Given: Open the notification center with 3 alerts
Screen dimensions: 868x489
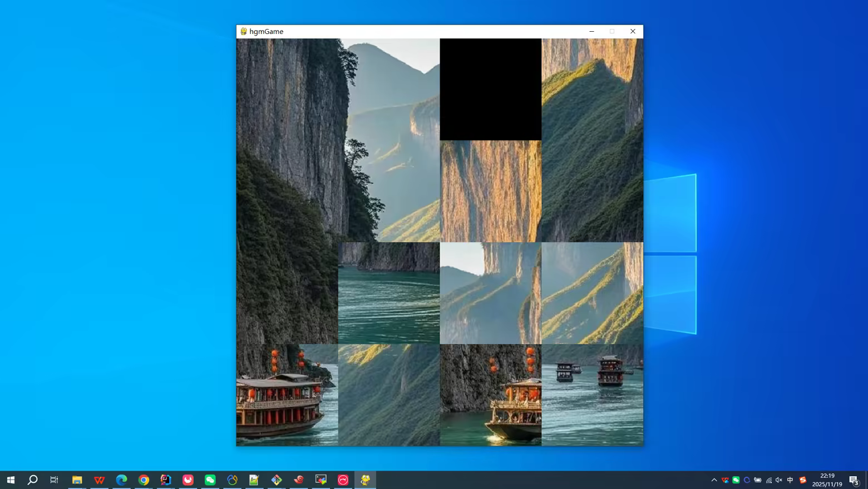Looking at the screenshot, I should (854, 480).
